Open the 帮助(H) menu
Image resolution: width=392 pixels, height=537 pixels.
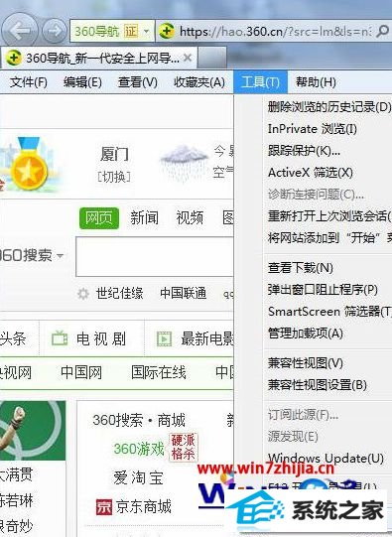[316, 82]
